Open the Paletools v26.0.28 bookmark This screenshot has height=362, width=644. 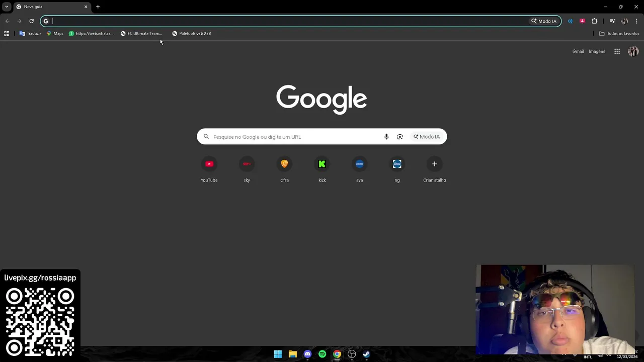click(x=192, y=33)
